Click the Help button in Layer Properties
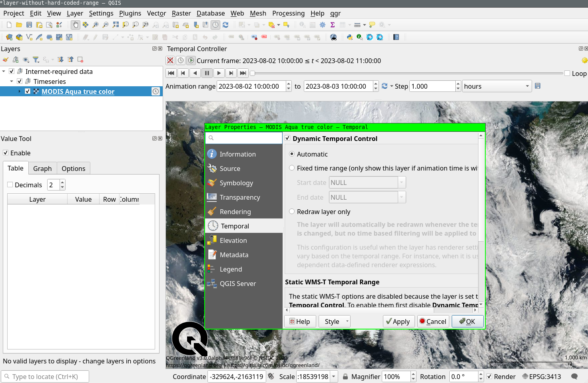This screenshot has width=588, height=383. point(300,321)
